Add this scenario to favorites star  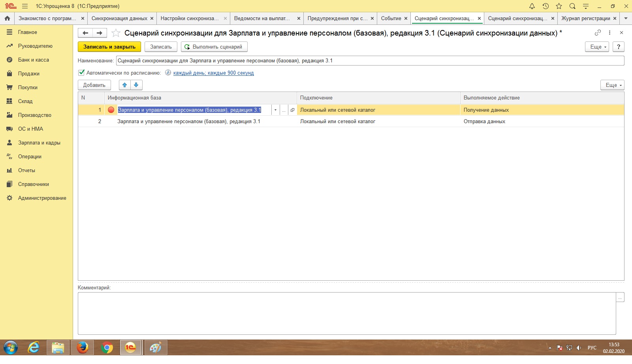116,33
